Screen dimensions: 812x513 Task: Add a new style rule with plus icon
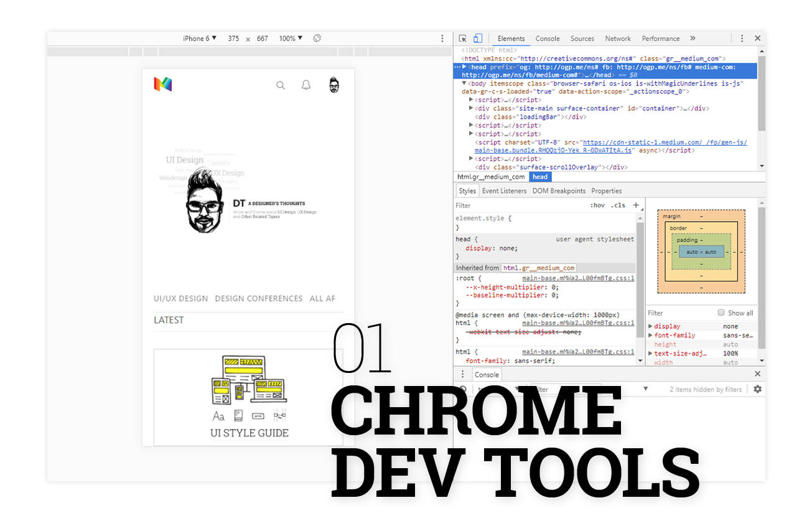tap(636, 205)
